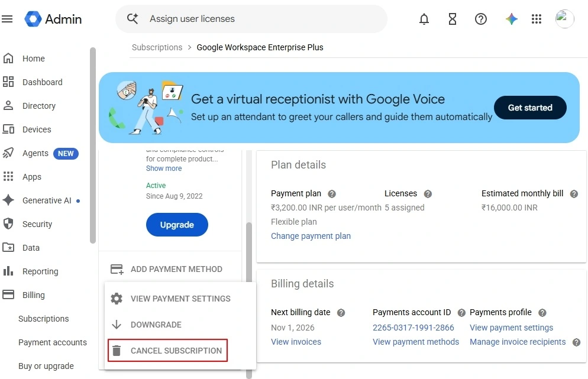Screen dimensions: 588x379
Task: Go back to Subscriptions breadcrumb
Action: [157, 47]
